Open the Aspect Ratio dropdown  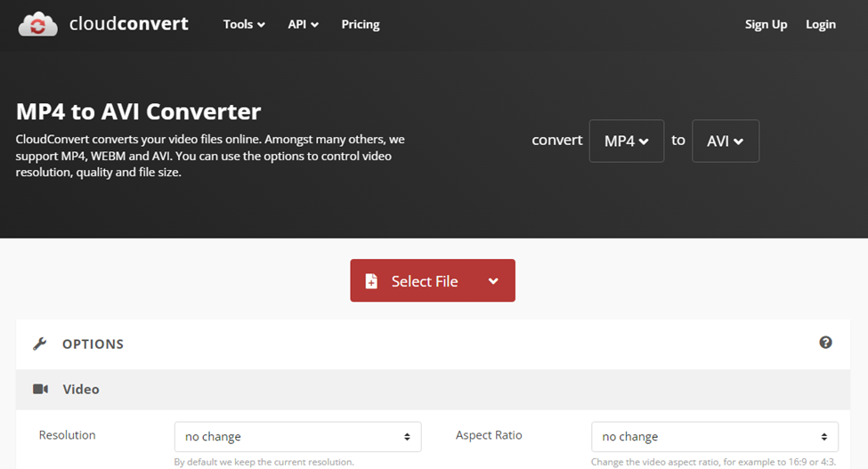[715, 436]
